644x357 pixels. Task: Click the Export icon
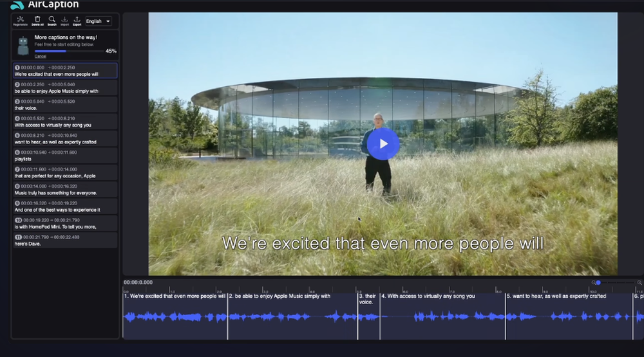[x=77, y=21]
